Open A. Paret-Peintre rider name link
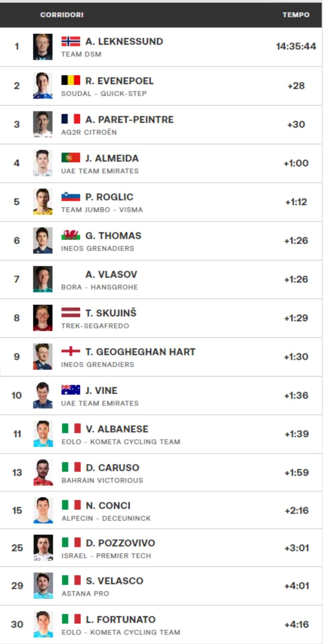 (x=129, y=119)
